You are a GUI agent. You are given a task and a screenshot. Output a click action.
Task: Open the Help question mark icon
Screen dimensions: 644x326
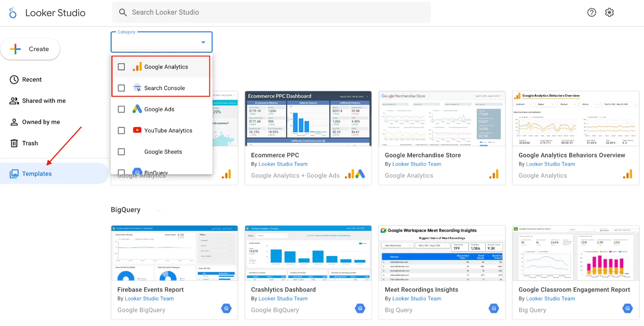click(592, 12)
